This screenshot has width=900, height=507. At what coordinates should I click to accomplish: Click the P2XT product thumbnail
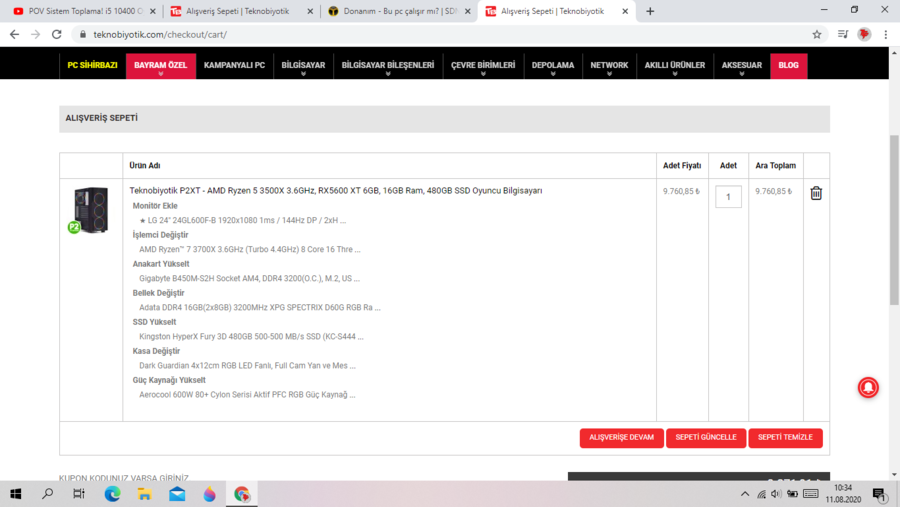point(90,210)
